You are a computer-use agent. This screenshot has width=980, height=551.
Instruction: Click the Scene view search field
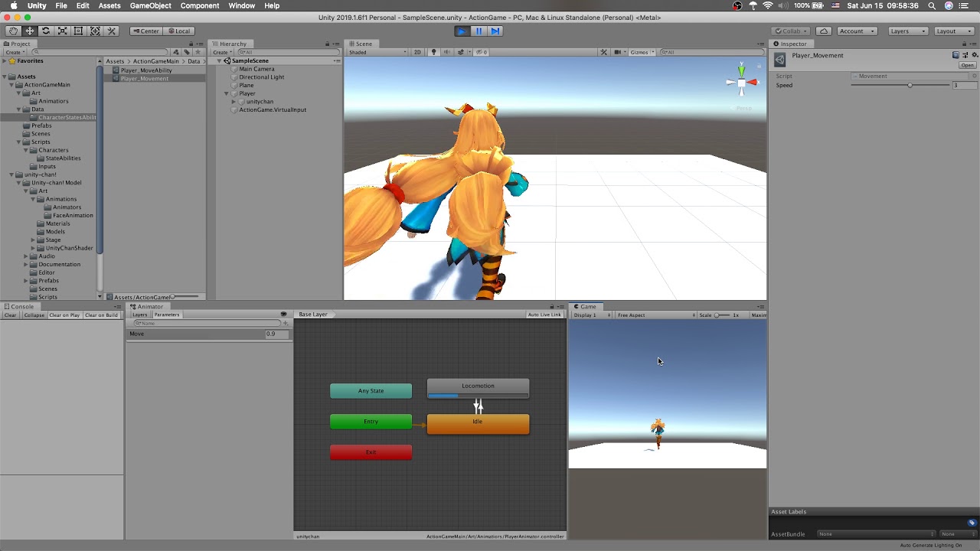click(x=710, y=52)
